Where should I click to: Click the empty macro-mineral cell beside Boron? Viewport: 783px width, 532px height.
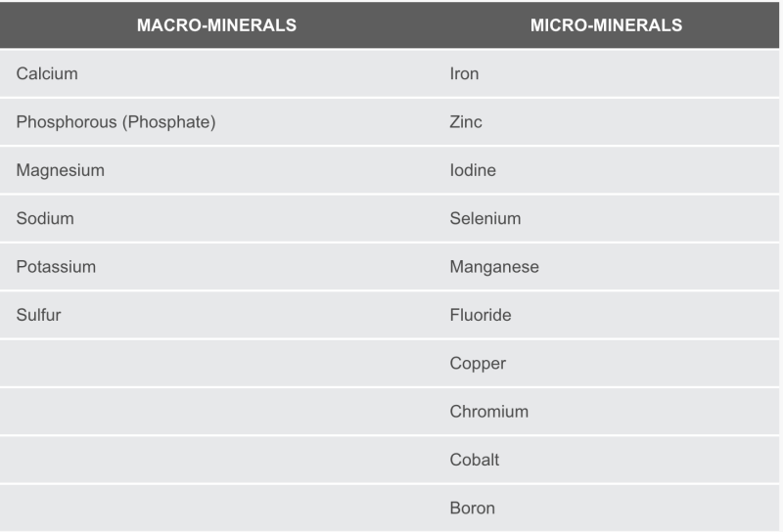pos(216,509)
